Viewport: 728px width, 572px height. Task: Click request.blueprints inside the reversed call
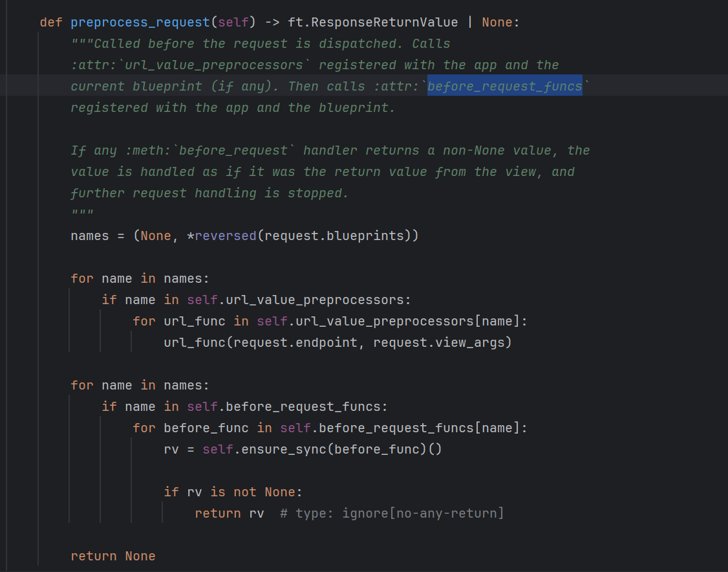click(x=334, y=236)
